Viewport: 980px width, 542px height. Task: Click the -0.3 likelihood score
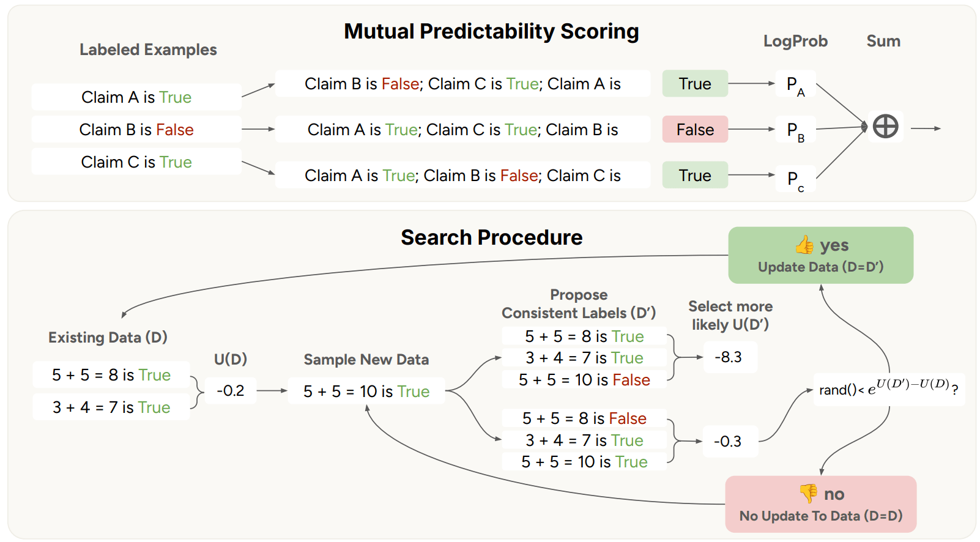point(728,441)
